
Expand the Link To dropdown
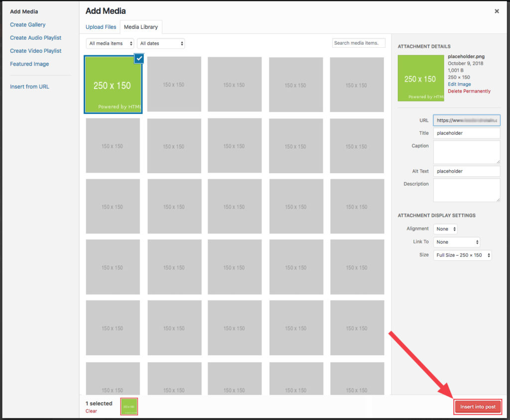point(456,242)
